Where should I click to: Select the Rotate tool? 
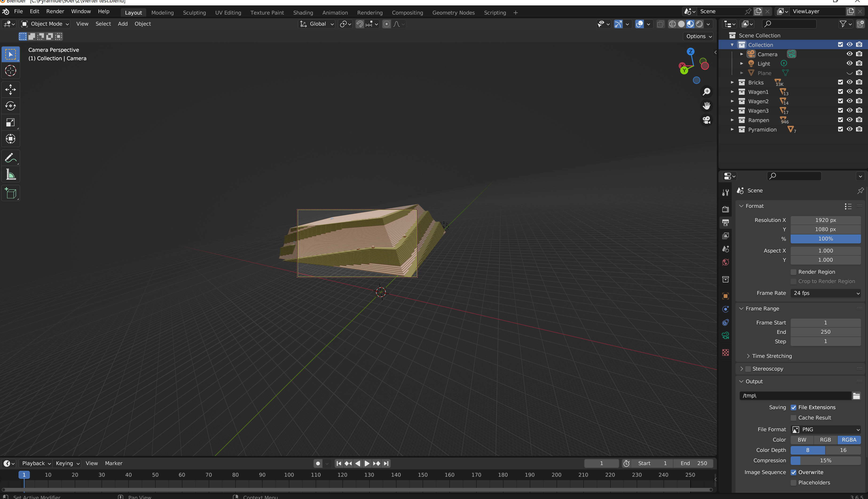11,106
